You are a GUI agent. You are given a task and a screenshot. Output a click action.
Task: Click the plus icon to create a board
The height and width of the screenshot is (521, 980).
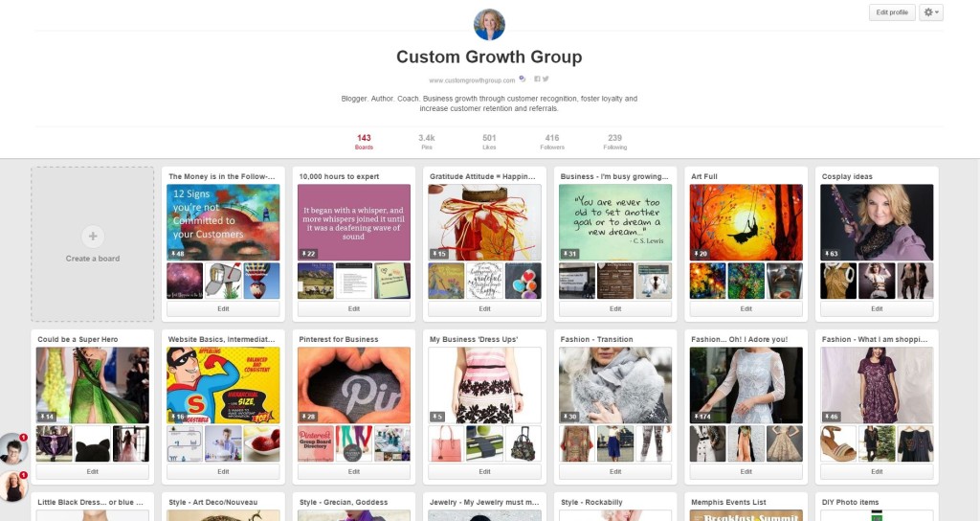93,237
